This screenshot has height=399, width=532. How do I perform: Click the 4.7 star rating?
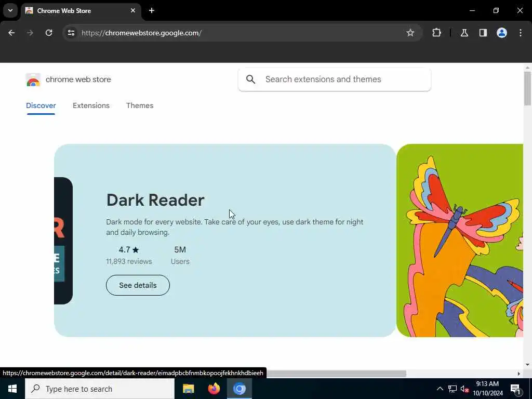click(x=129, y=250)
